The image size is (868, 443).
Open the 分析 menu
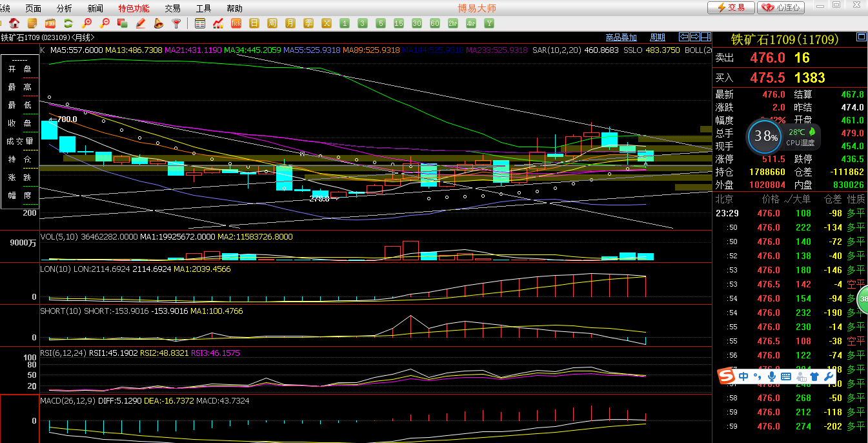[x=64, y=8]
